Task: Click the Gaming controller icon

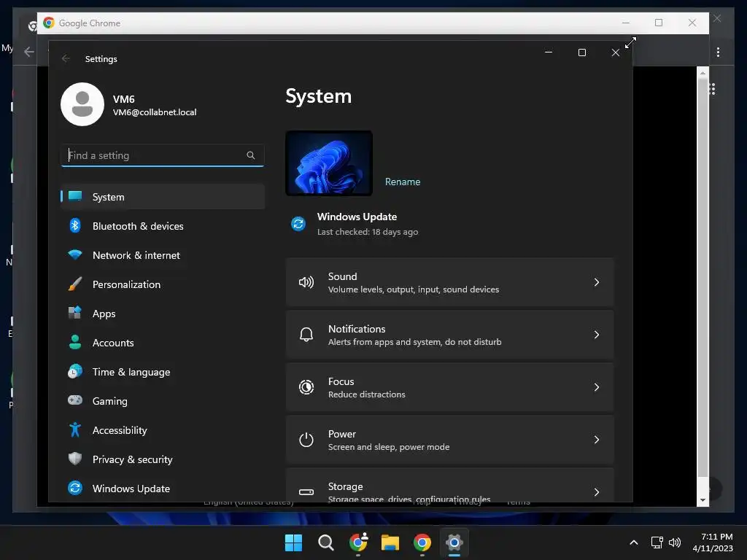Action: (x=75, y=400)
